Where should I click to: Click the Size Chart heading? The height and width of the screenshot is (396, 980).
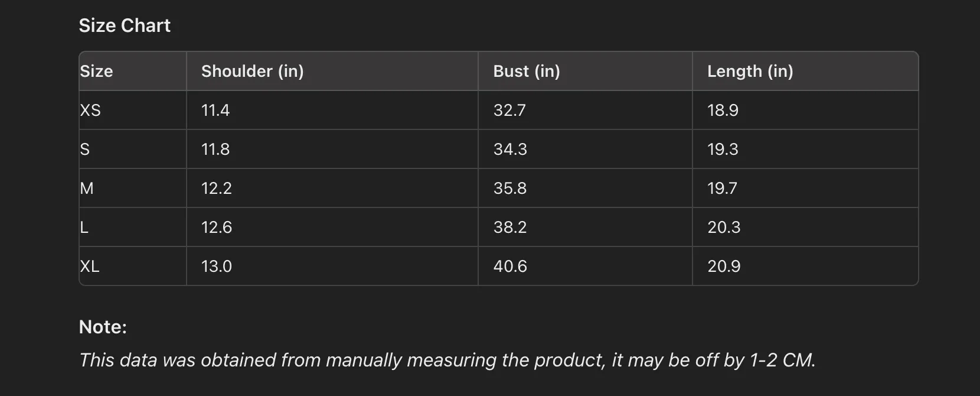[x=125, y=25]
